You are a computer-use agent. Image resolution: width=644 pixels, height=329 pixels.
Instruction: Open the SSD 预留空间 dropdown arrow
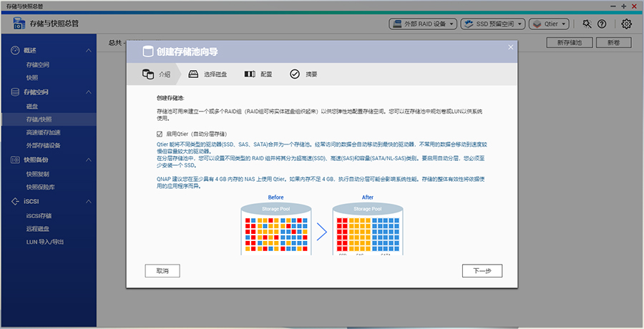pos(519,24)
